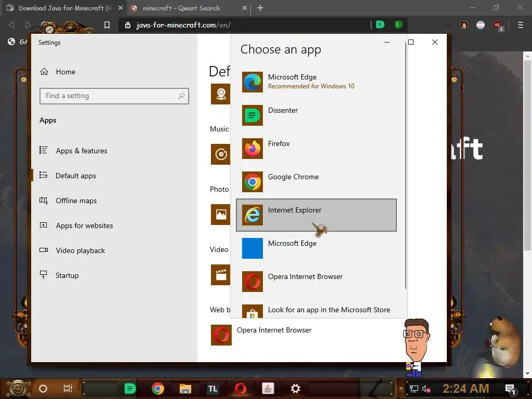This screenshot has height=399, width=532.
Task: Click the browser forward arrow
Action: coord(28,25)
